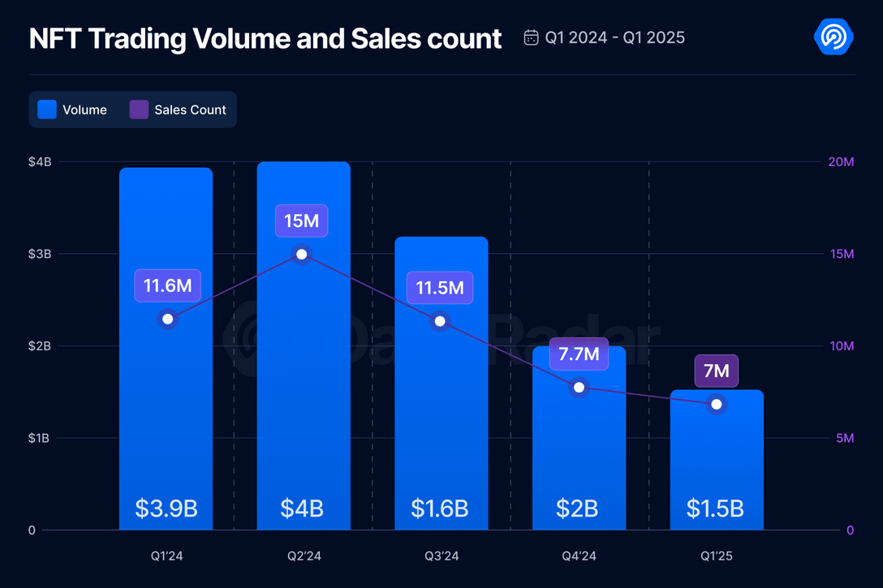883x588 pixels.
Task: Select the $3.9B volume bar
Action: tap(166, 349)
